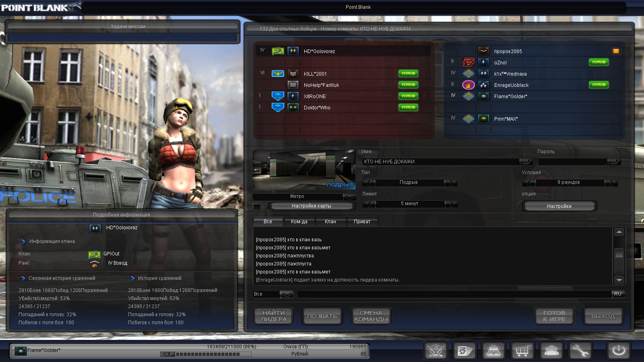Image resolution: width=644 pixels, height=362 pixels.
Task: Click the rank badge of KILL*2001
Action: [x=293, y=74]
